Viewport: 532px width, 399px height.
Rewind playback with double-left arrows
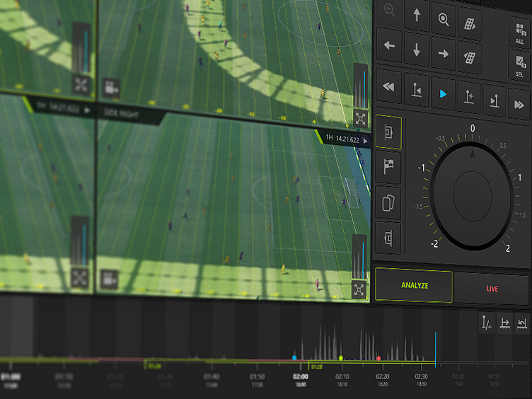click(x=389, y=87)
